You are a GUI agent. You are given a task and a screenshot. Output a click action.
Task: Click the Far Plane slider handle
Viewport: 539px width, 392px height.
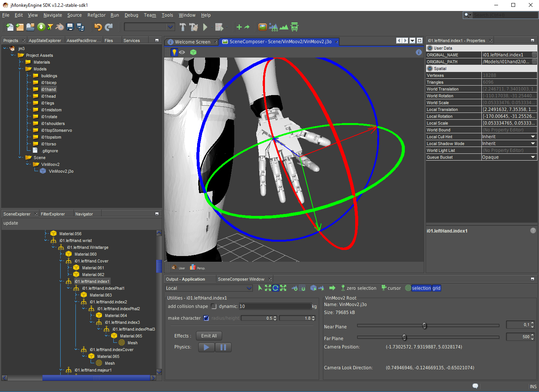[x=404, y=337]
